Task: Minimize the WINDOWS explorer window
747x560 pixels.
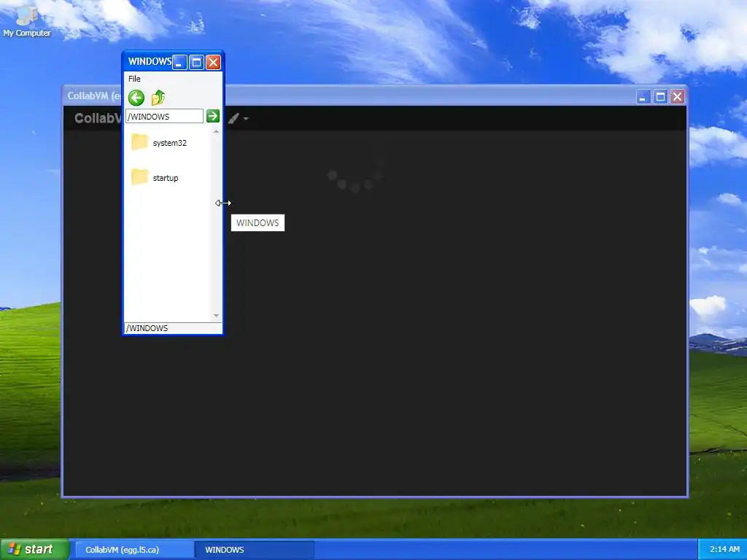Action: click(x=179, y=63)
